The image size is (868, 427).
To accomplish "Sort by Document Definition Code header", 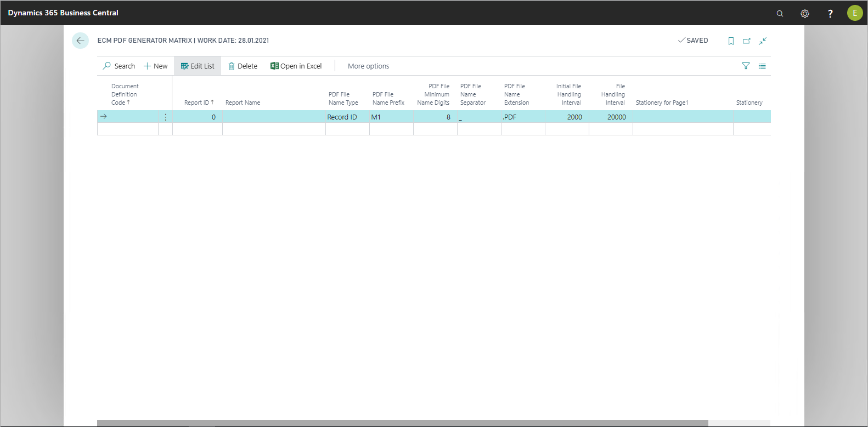I will coord(125,94).
